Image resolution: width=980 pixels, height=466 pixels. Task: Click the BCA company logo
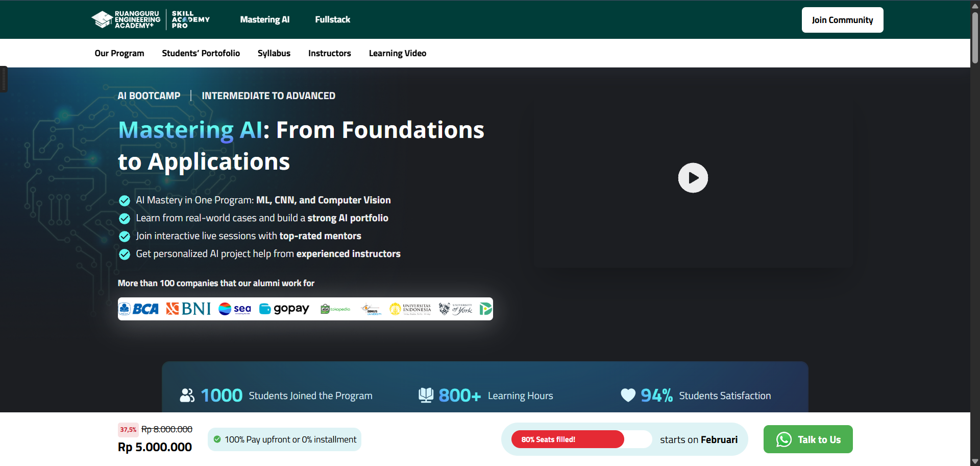[x=139, y=309]
